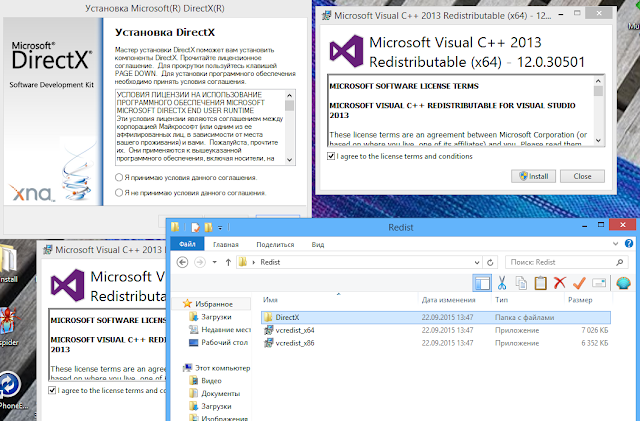This screenshot has height=421, width=640.
Task: Click the VC++ x64 window title icon
Action: (x=326, y=16)
